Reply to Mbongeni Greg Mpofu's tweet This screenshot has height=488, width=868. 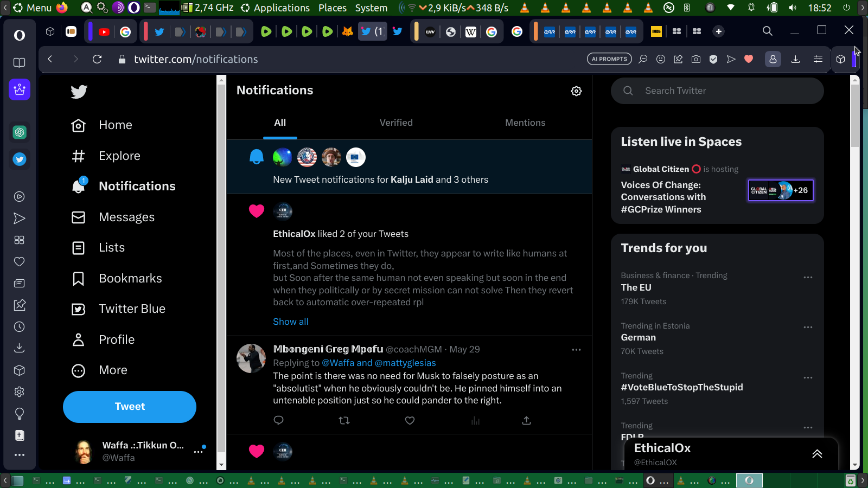point(279,420)
